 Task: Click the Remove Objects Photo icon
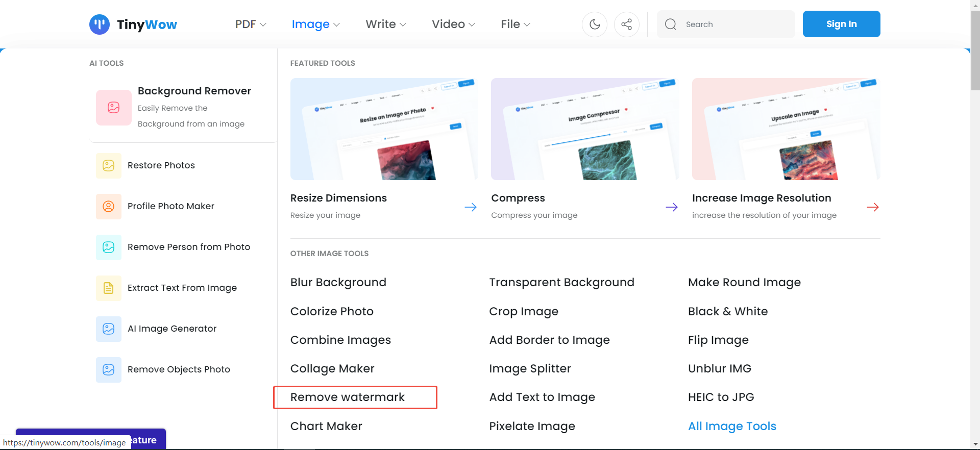pyautogui.click(x=109, y=369)
